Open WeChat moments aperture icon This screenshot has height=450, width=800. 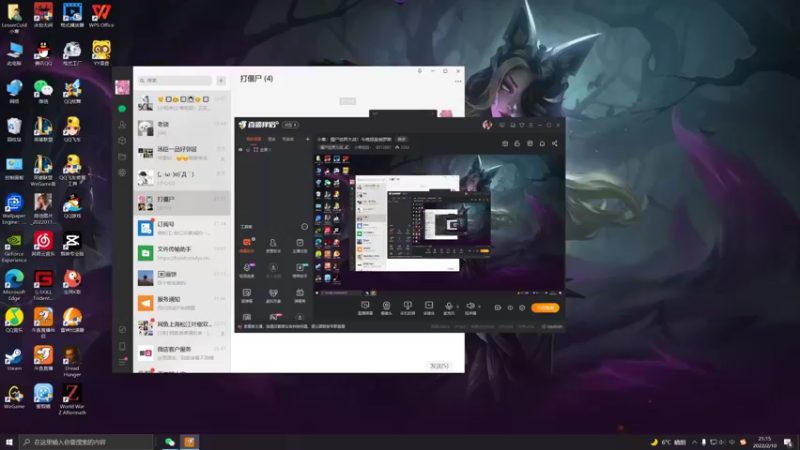tap(122, 172)
